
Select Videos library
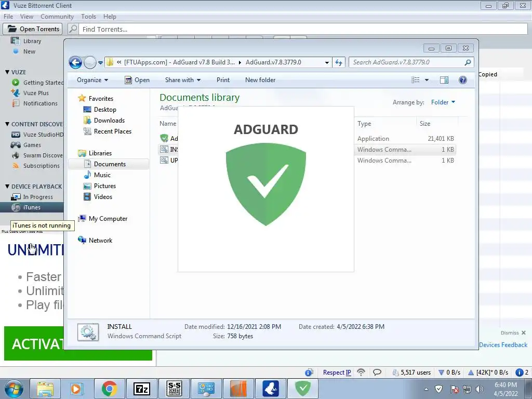[x=98, y=197]
